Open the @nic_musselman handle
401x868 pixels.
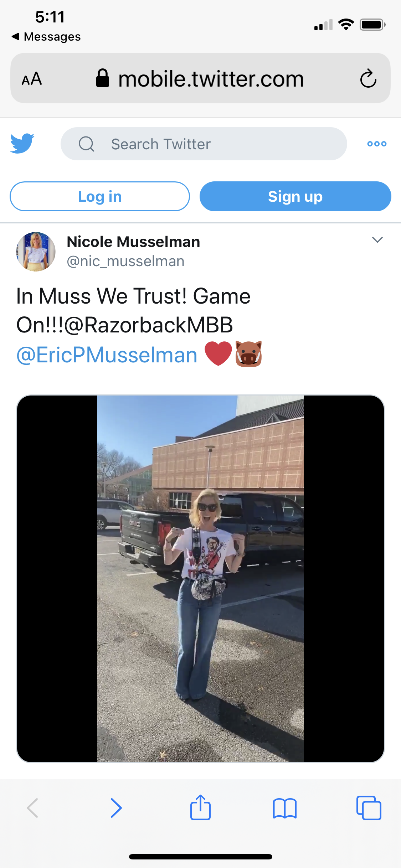(x=125, y=261)
